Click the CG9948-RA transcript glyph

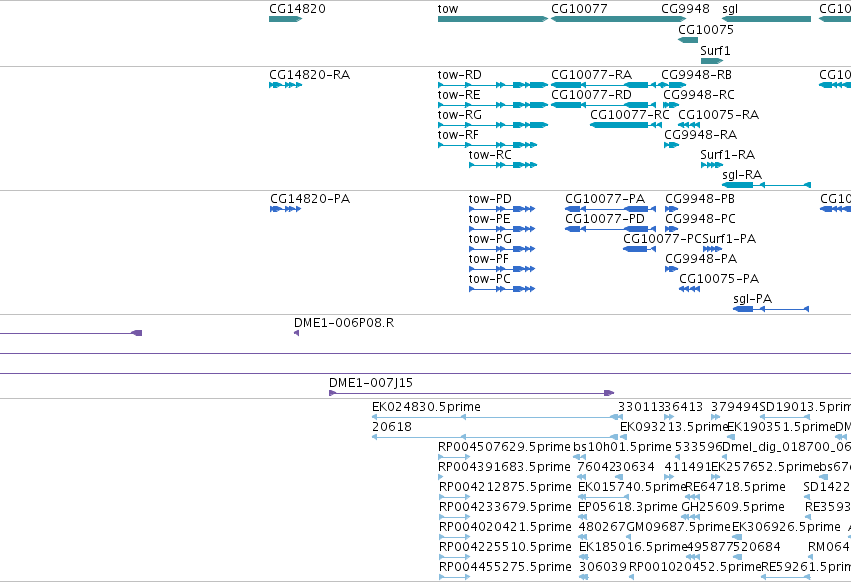pos(672,145)
